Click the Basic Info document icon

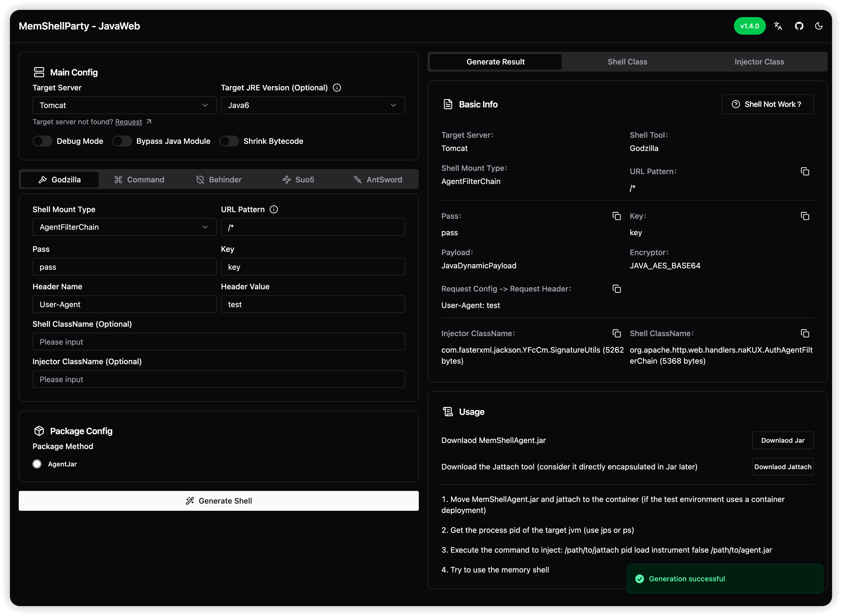coord(448,104)
